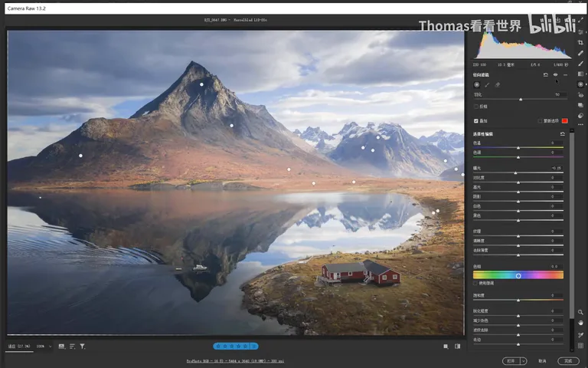Screen dimensions: 588x368
Task: Click the hue value field showing 0.0
Action: (x=557, y=267)
